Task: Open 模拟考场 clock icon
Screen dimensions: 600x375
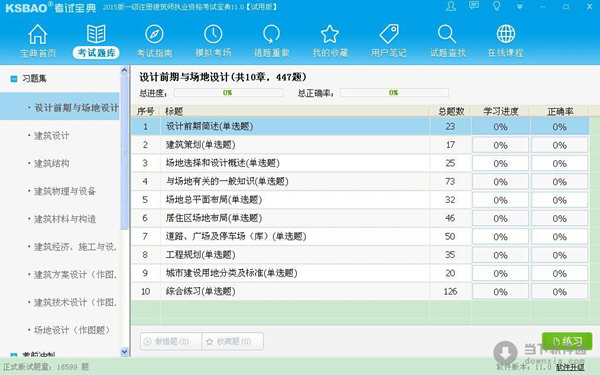Action: [x=213, y=34]
